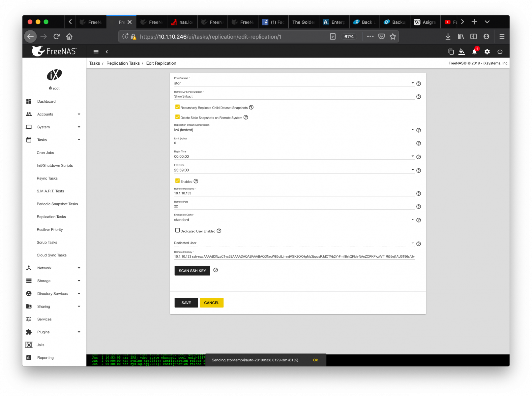The image size is (532, 396).
Task: Click the Remote ZFS Pool/Dataset field
Action: pos(294,96)
